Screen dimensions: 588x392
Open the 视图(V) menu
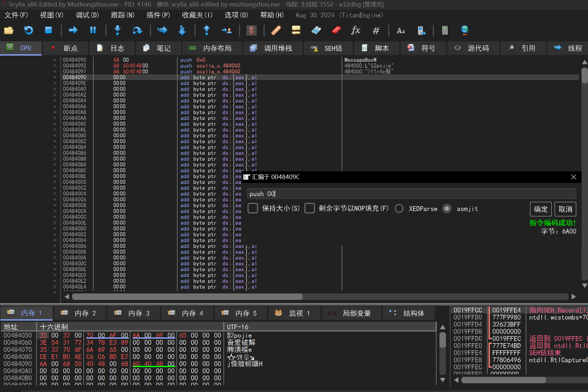[52, 15]
